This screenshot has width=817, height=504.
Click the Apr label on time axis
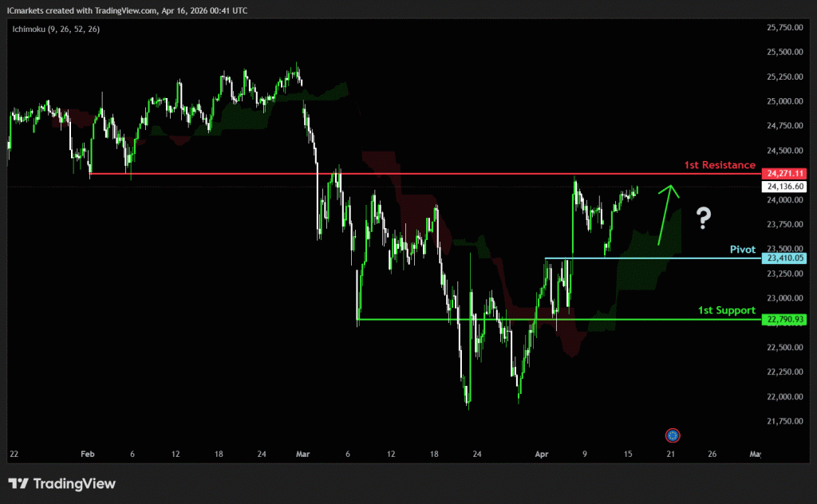click(x=542, y=454)
